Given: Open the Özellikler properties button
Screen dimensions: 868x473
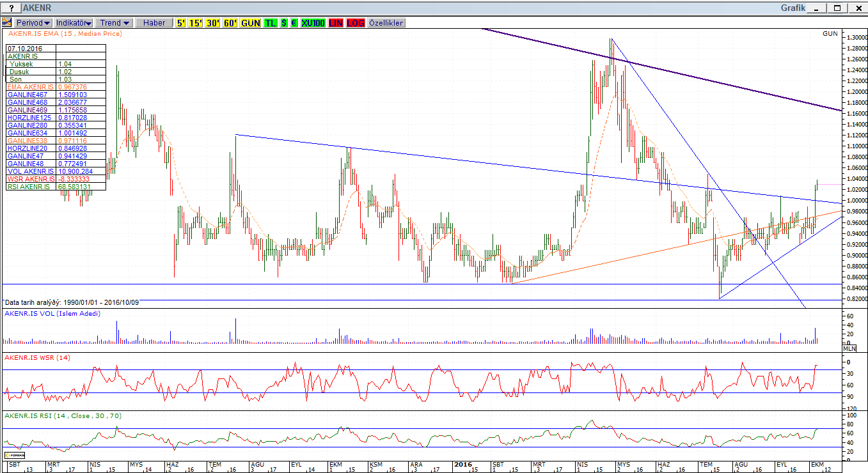Looking at the screenshot, I should click(386, 22).
